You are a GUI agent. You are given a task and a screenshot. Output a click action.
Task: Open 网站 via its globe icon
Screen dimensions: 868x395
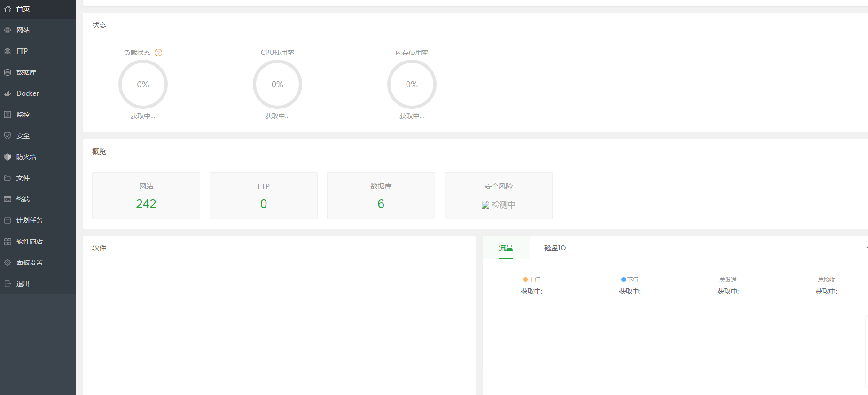click(x=8, y=30)
